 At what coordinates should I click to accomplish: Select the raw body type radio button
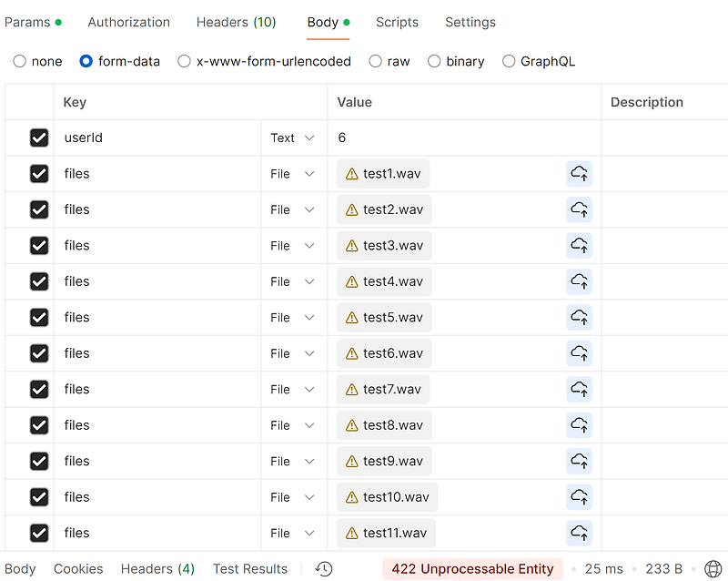[377, 61]
